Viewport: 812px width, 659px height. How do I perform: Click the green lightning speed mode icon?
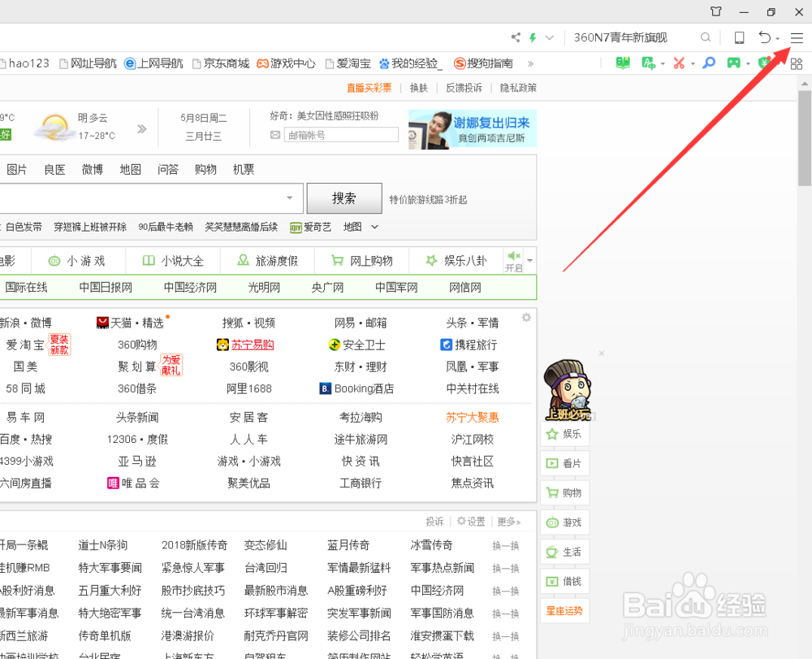coord(533,37)
